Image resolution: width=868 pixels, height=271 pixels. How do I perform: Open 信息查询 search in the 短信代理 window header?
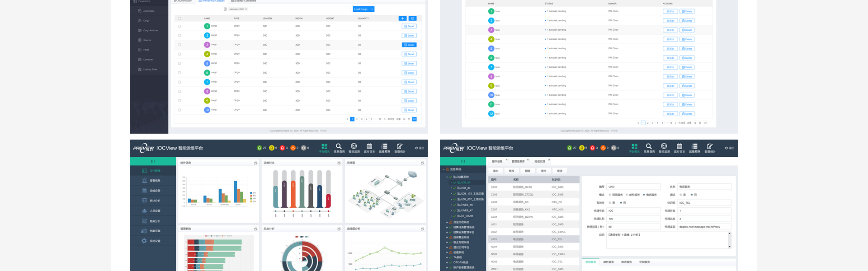[649, 148]
